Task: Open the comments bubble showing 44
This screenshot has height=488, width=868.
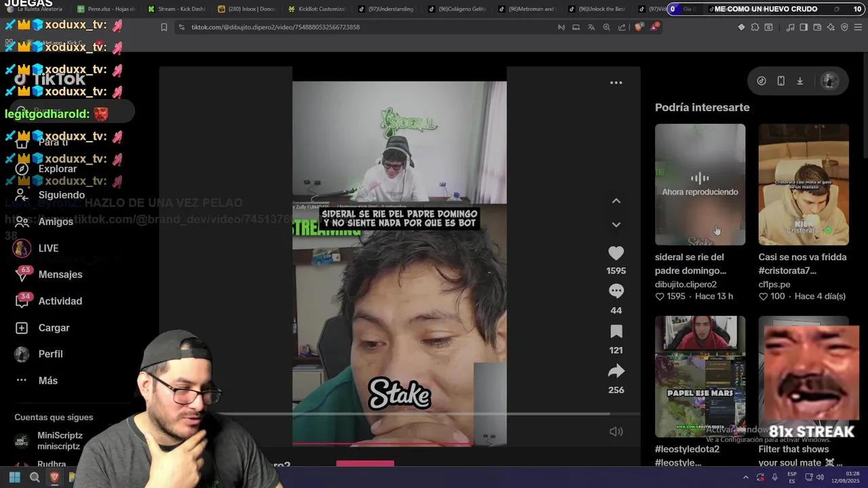Action: click(616, 291)
